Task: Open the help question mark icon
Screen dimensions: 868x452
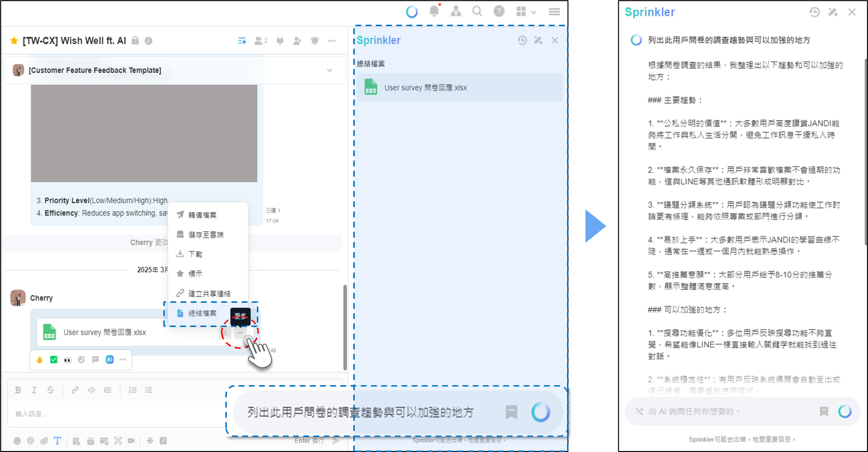Action: point(499,11)
